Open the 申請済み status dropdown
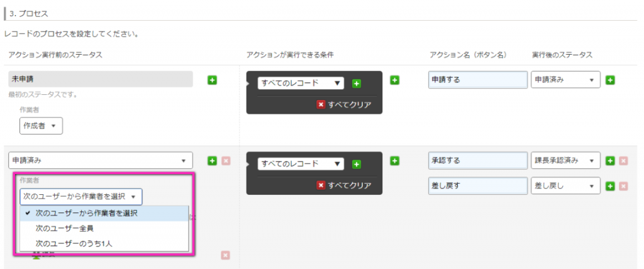 click(100, 160)
